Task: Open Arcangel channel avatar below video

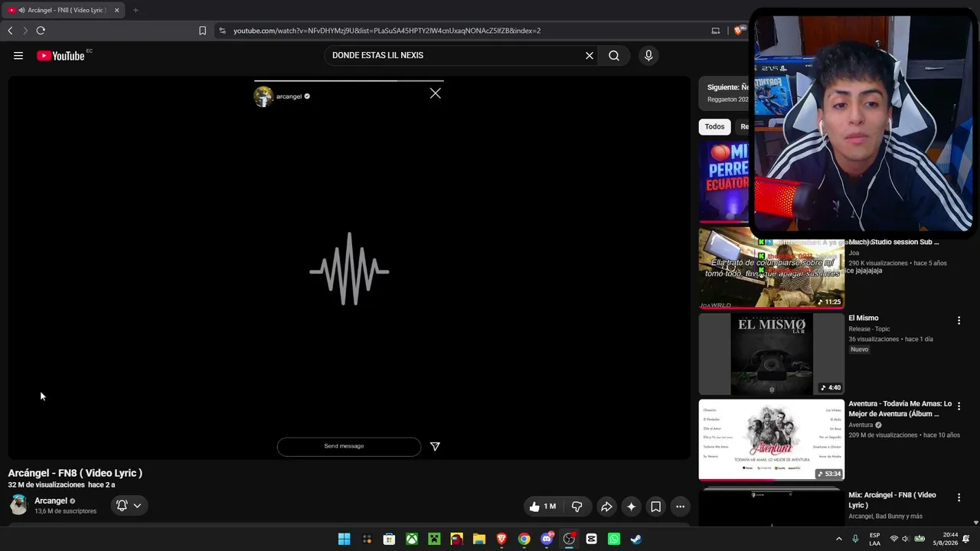Action: (x=18, y=505)
